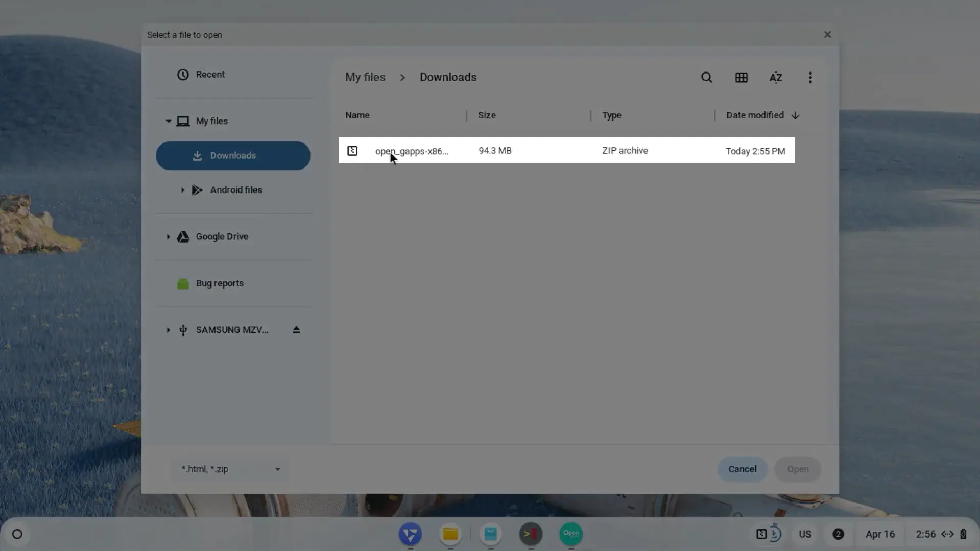Open the Recent section with clock icon

(209, 74)
